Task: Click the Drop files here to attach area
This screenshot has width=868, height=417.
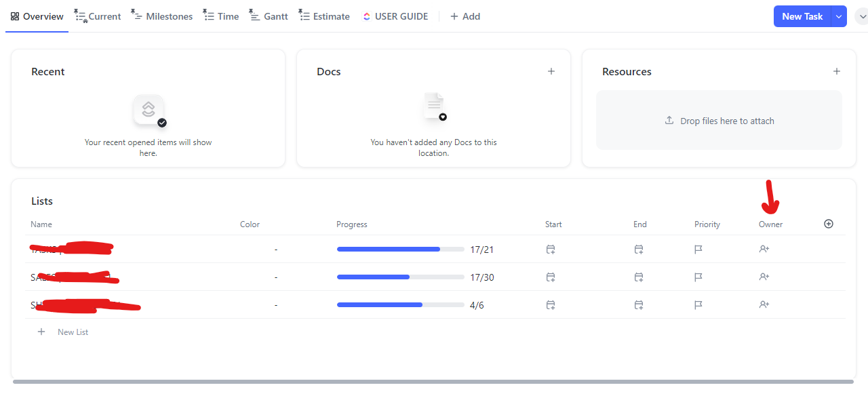Action: (x=719, y=121)
